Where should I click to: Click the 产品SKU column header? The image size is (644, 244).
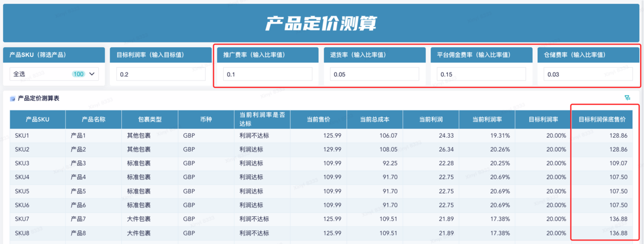click(x=38, y=119)
